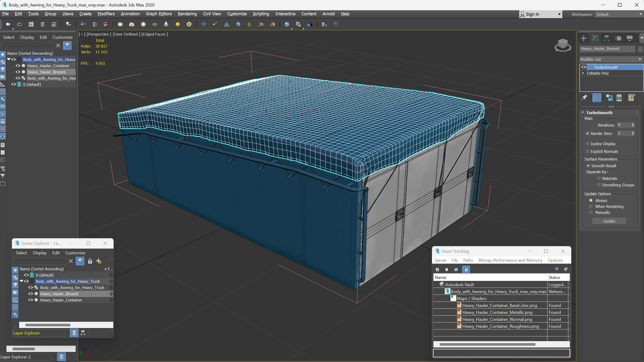
Task: Open the Modifier List dropdown
Action: coord(611,59)
